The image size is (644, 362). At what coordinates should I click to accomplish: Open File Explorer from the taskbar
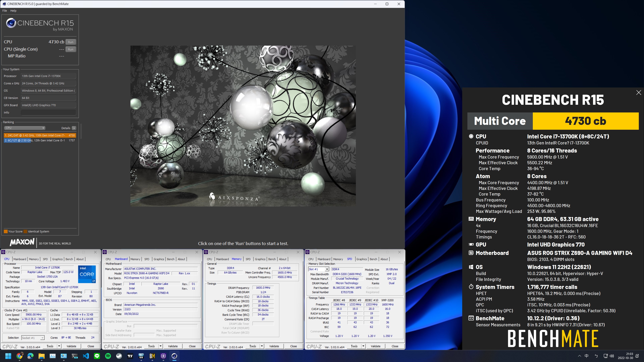click(x=41, y=356)
